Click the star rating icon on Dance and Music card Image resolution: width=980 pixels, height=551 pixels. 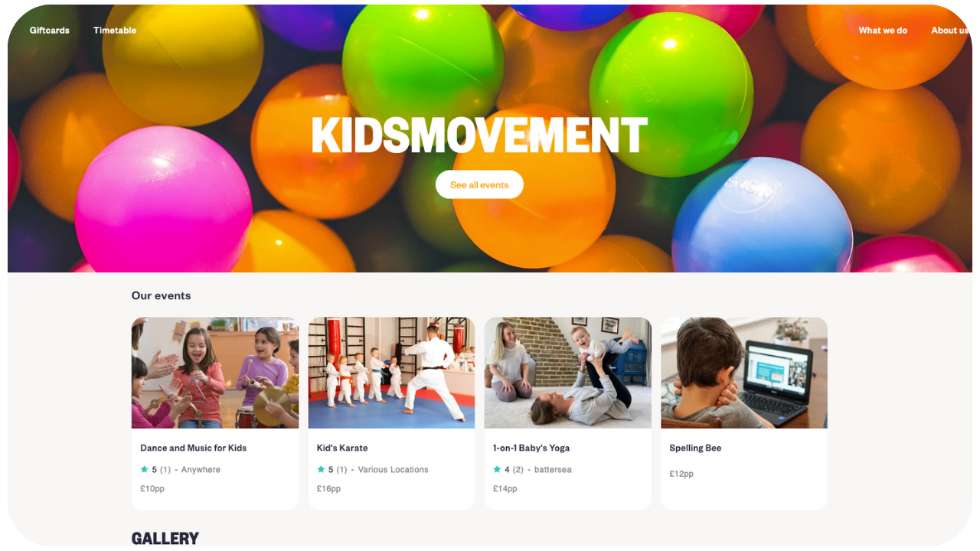144,469
